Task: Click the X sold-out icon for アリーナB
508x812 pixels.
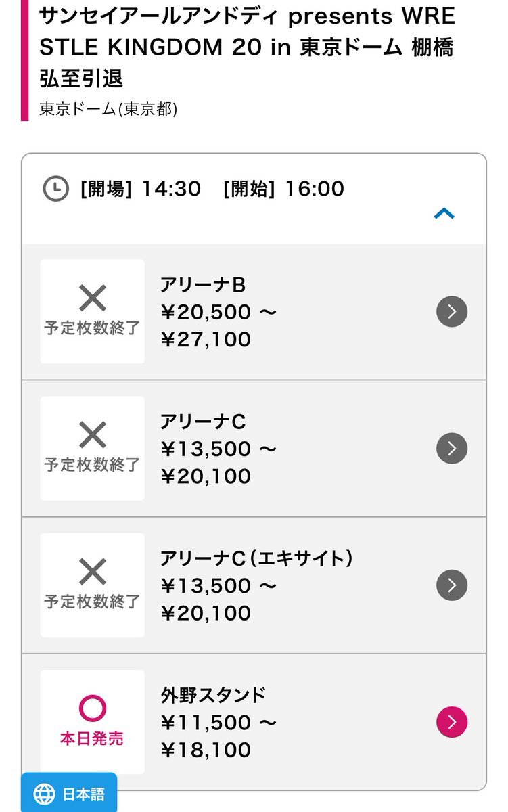Action: 93,298
